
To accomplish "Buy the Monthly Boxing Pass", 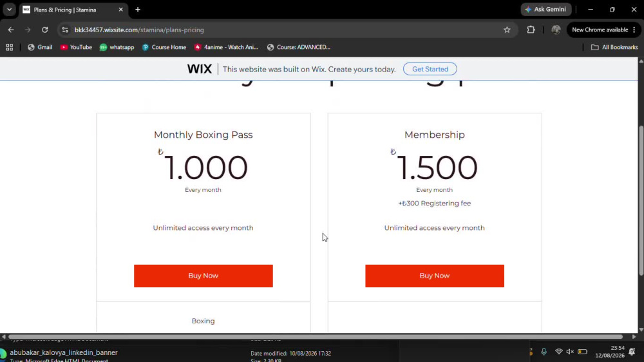I will 204,276.
